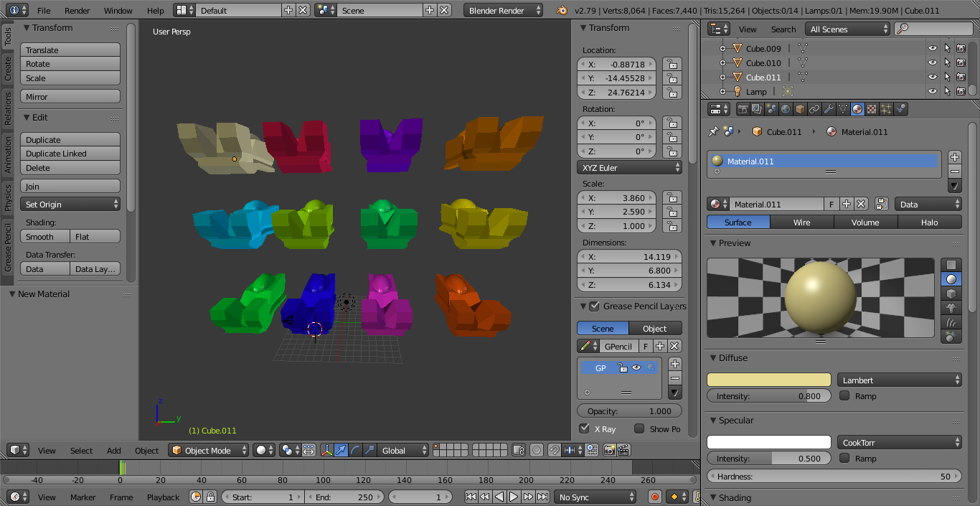980x506 pixels.
Task: Click the Duplicate Linked button
Action: click(x=70, y=154)
